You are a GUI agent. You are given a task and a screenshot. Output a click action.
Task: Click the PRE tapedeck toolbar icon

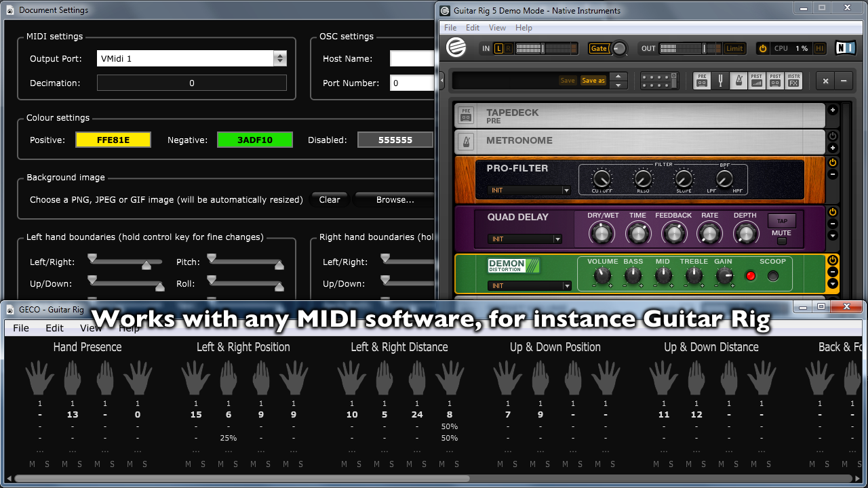[x=702, y=81]
